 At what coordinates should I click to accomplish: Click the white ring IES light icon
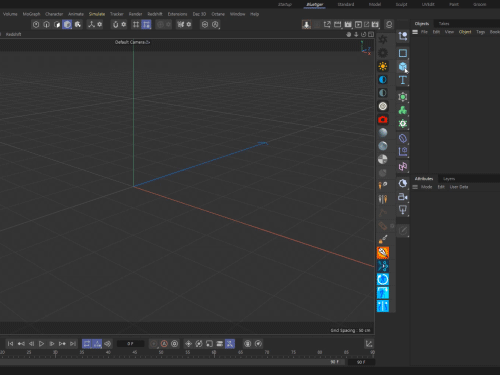coord(383,106)
